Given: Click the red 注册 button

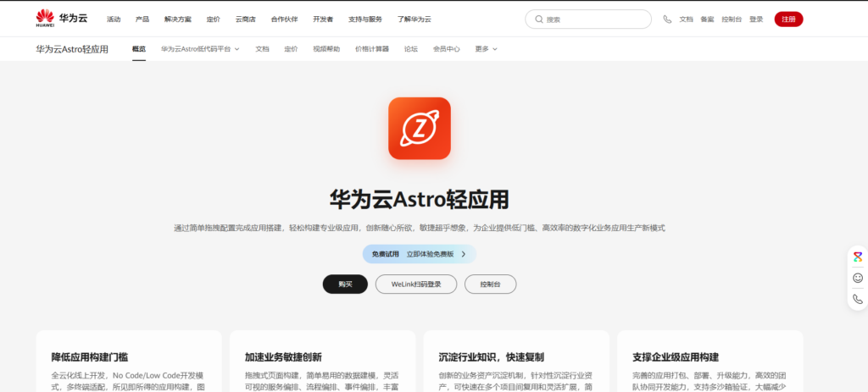Looking at the screenshot, I should tap(788, 19).
